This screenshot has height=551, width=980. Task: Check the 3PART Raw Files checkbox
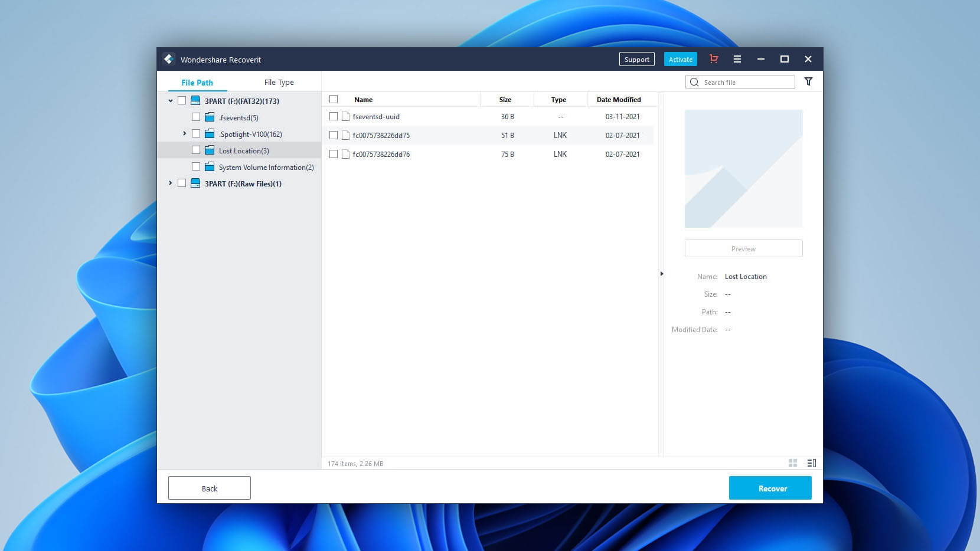[x=182, y=183]
